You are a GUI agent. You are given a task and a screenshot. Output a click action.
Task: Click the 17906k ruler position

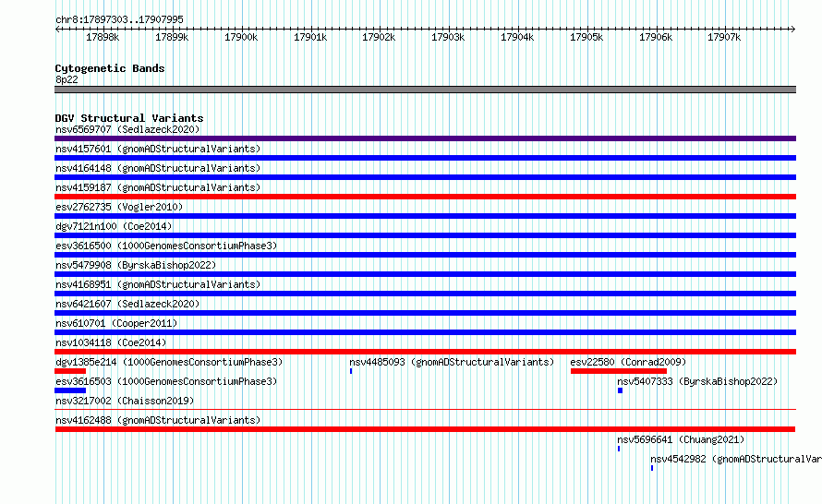click(x=656, y=37)
